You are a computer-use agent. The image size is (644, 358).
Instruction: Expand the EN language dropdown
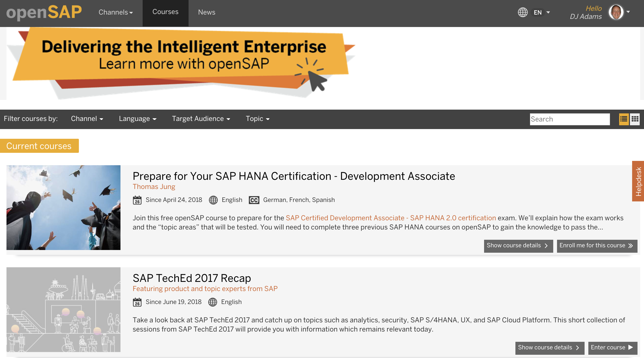tap(542, 12)
